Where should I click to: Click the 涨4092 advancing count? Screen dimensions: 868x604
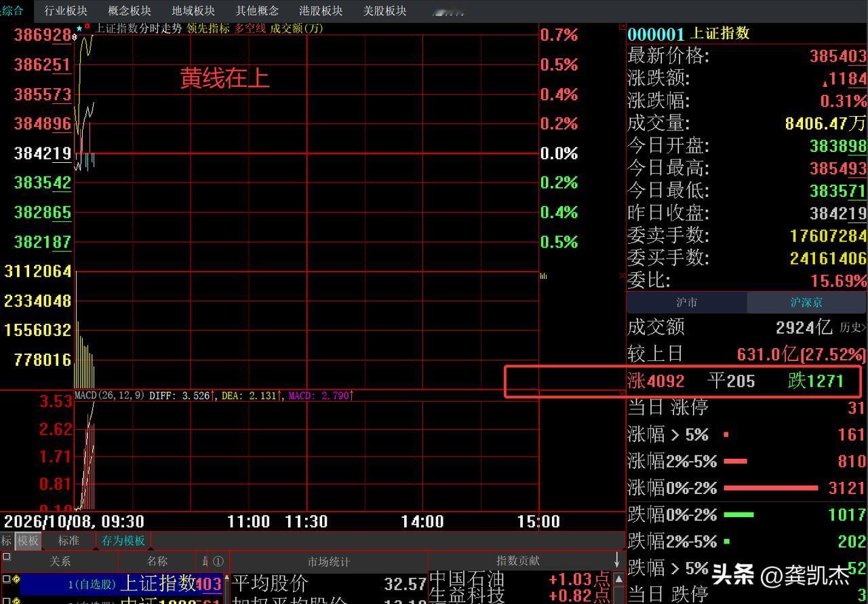(x=656, y=381)
